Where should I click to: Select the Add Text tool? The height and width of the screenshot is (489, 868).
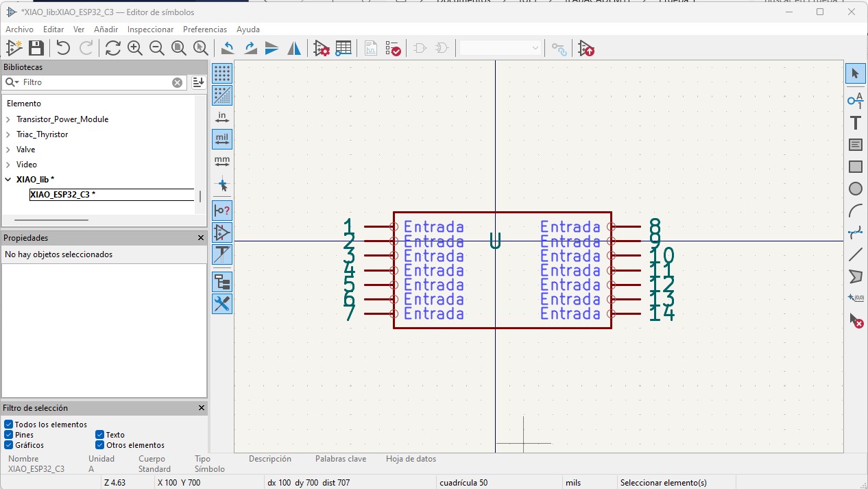855,123
